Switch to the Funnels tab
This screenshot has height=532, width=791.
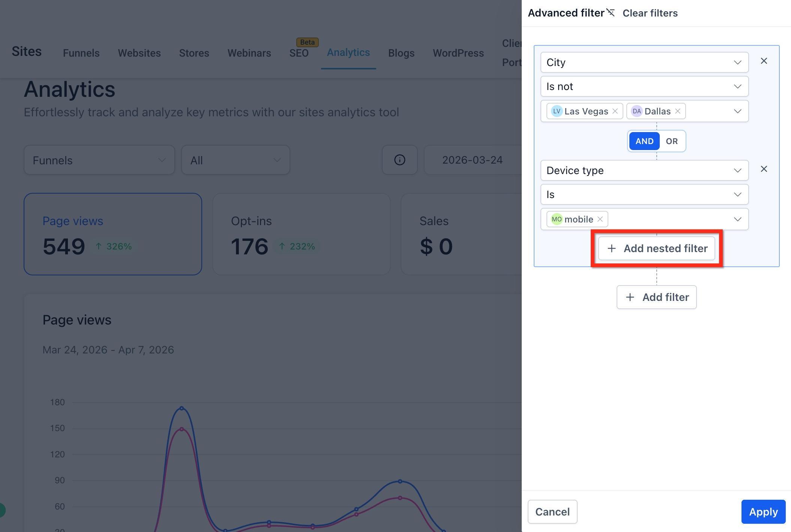coord(81,53)
